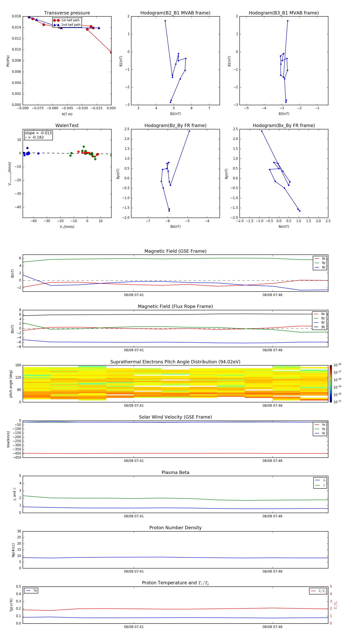Screen dimensions: 351x644
Task: Click the 'WalenTest' plot title
Action: [x=67, y=125]
